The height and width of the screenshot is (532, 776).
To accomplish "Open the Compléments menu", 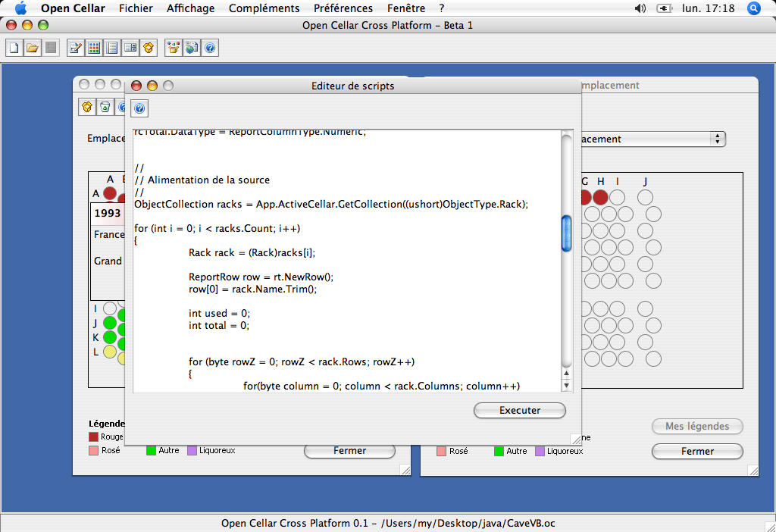I will coord(264,8).
